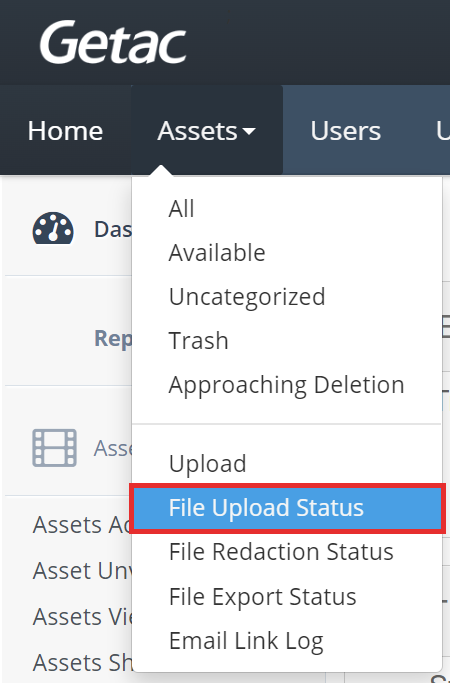
Task: Go to the Home tab
Action: pos(65,131)
